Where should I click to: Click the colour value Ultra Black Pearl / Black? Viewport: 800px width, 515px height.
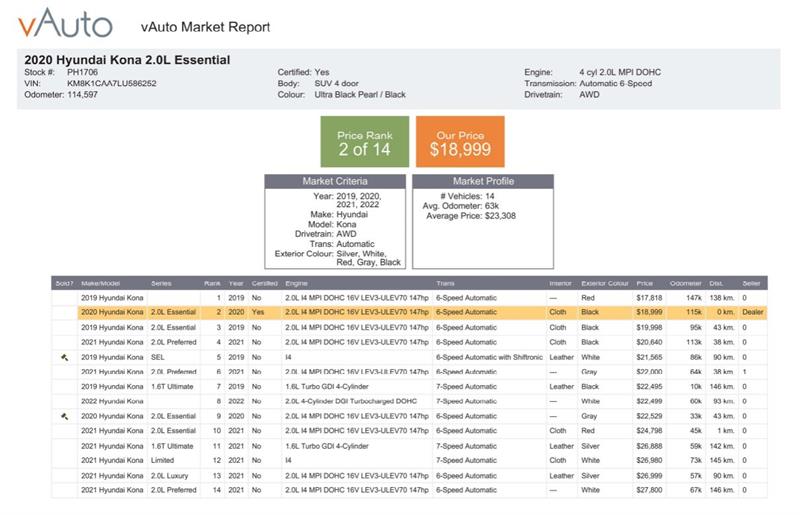pos(360,94)
